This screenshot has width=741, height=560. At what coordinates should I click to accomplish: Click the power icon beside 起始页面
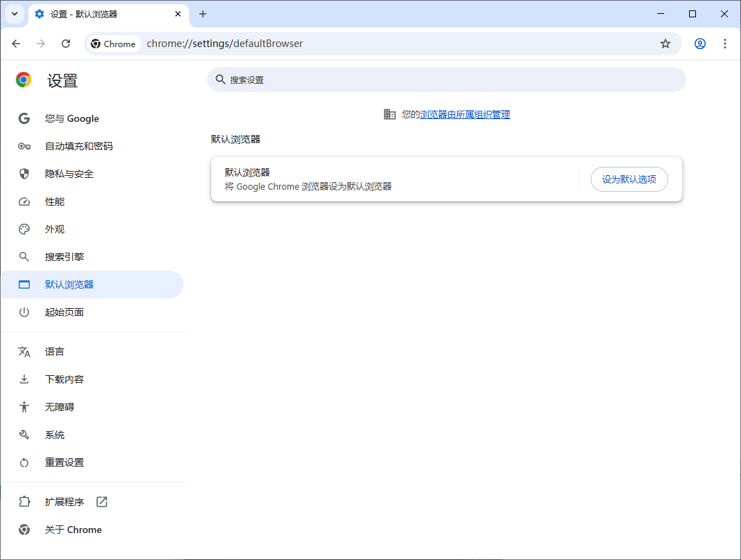pyautogui.click(x=24, y=312)
